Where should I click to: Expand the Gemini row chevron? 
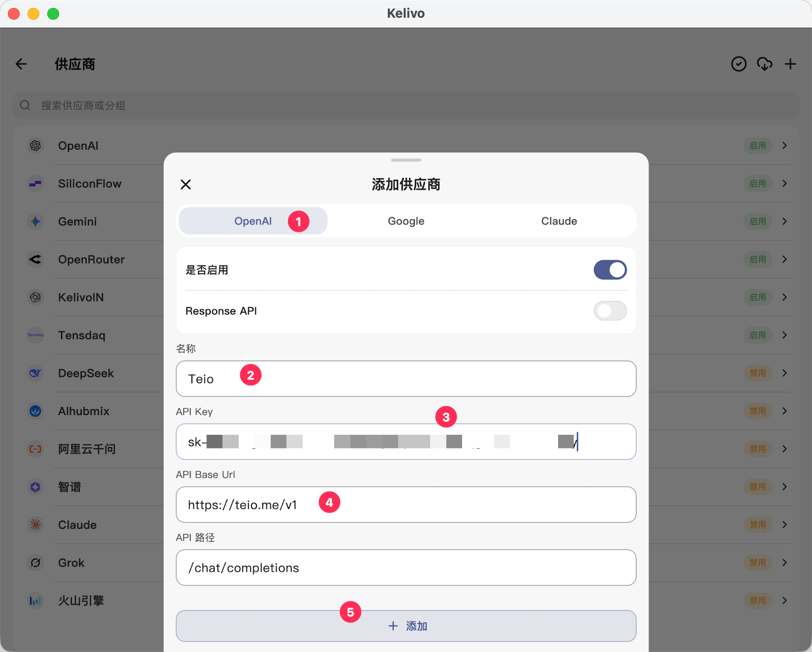click(x=784, y=222)
